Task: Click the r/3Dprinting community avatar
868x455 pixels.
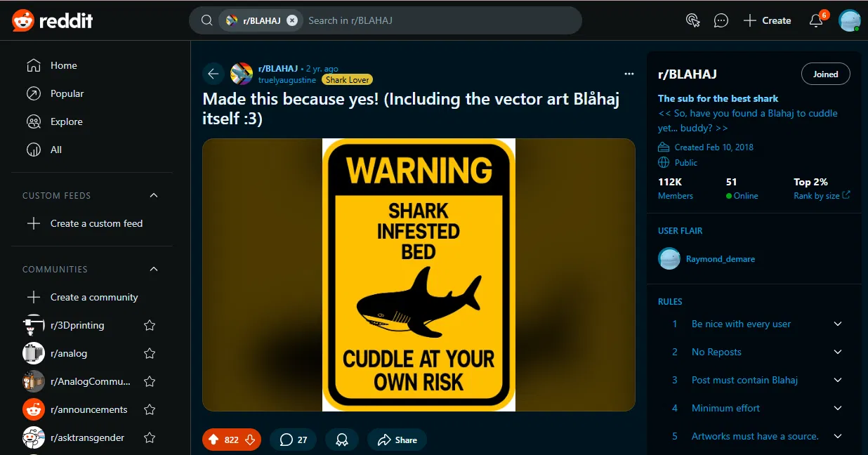Action: (x=34, y=325)
